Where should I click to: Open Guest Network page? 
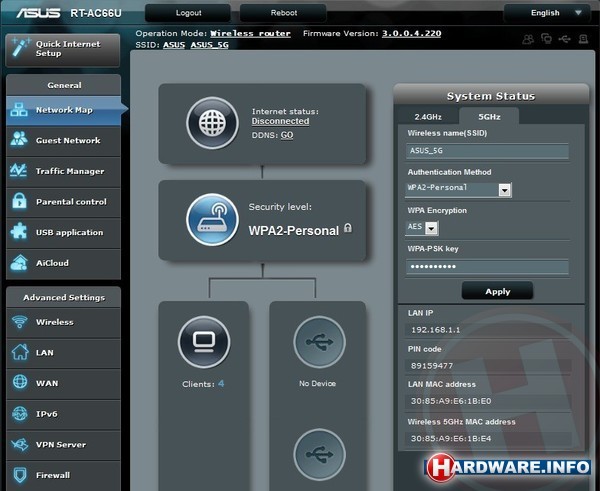[x=64, y=141]
